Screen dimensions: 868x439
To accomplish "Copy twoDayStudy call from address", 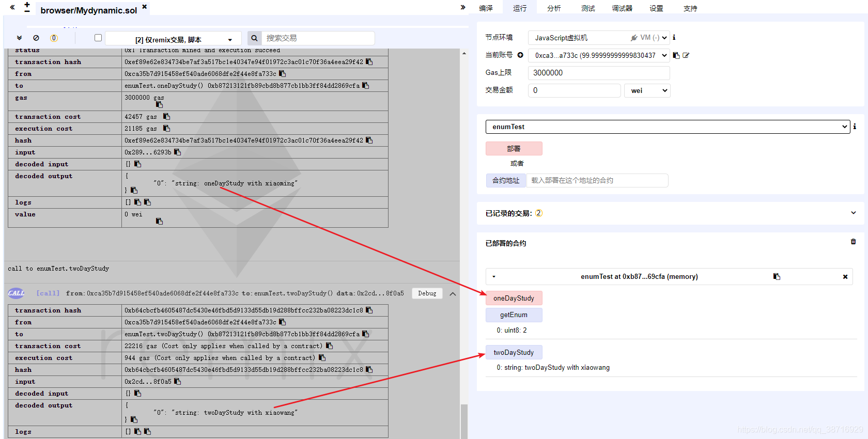I will tap(282, 322).
